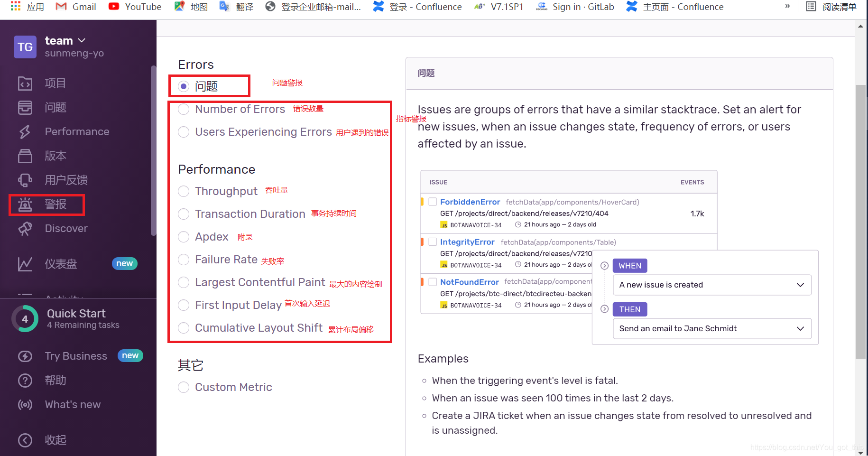Select Number of Errors radio option
This screenshot has width=868, height=456.
coord(184,109)
